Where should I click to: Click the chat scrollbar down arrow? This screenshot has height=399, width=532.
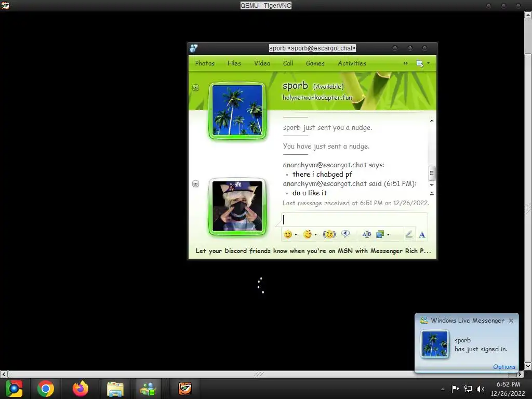pyautogui.click(x=432, y=185)
